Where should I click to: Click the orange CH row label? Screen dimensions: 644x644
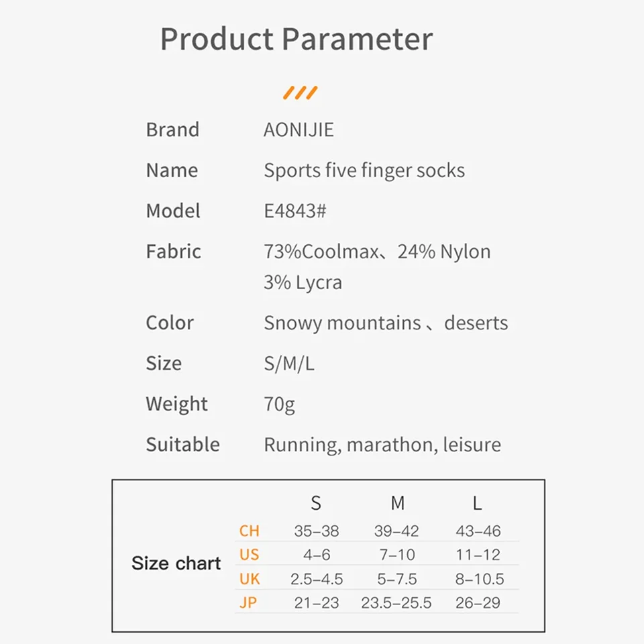tap(249, 531)
